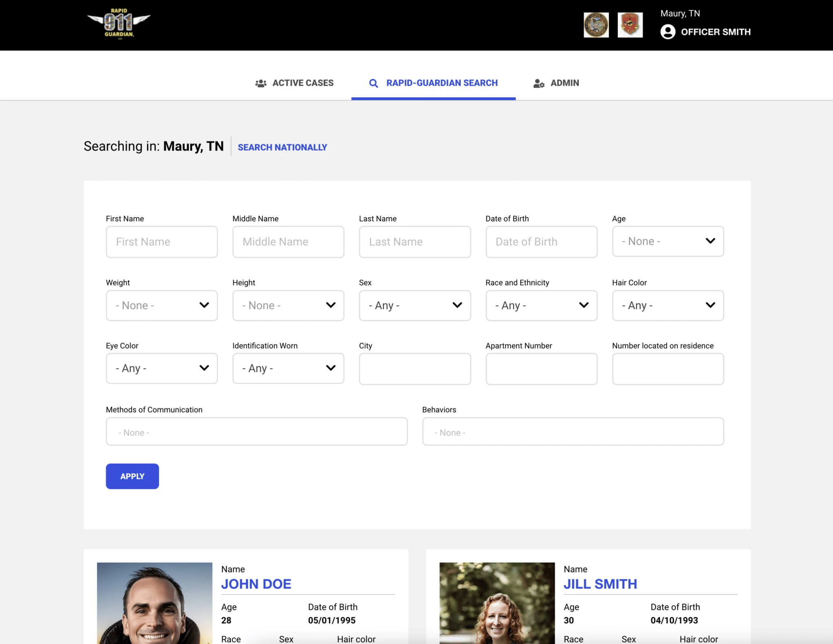
Task: Click into the Date of Birth field
Action: (x=541, y=242)
